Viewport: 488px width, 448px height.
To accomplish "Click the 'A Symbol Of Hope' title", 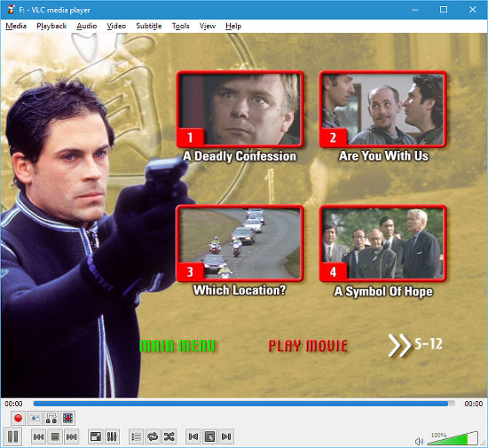I will (x=383, y=292).
